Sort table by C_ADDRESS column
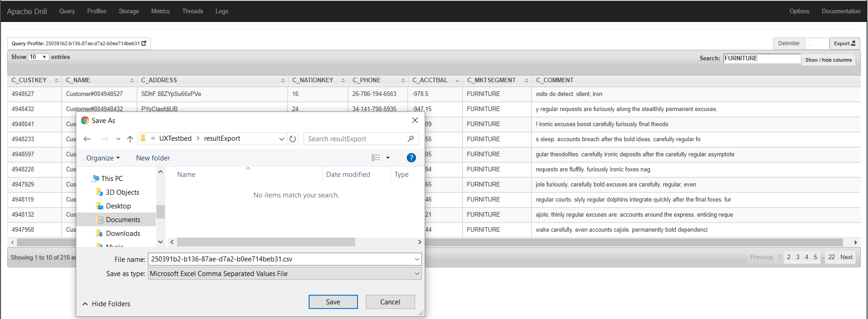 (x=213, y=80)
